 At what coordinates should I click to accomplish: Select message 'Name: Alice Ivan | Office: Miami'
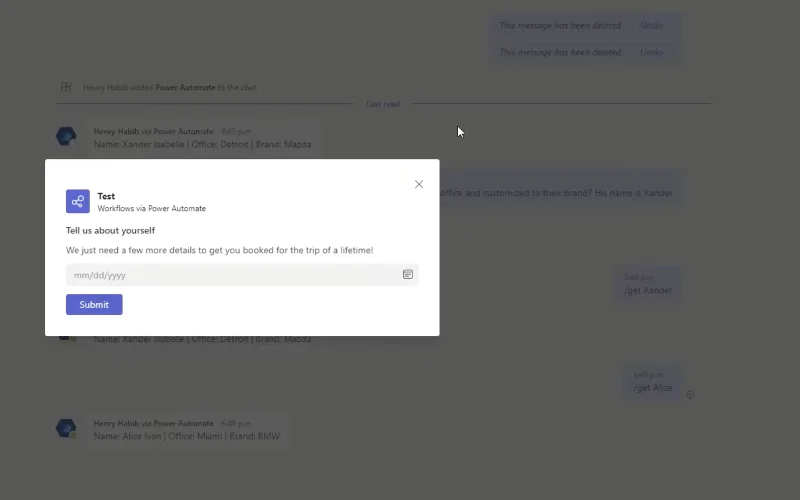[187, 436]
